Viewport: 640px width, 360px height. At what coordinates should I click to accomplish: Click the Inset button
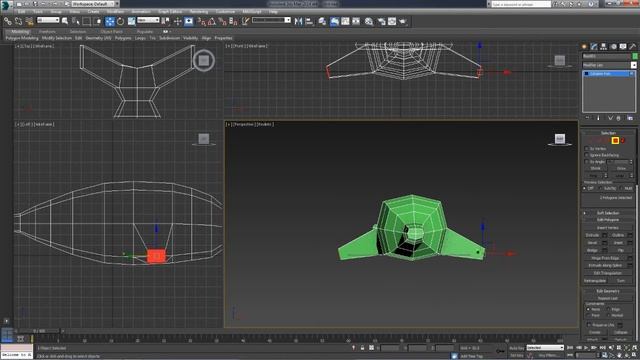[x=618, y=242]
